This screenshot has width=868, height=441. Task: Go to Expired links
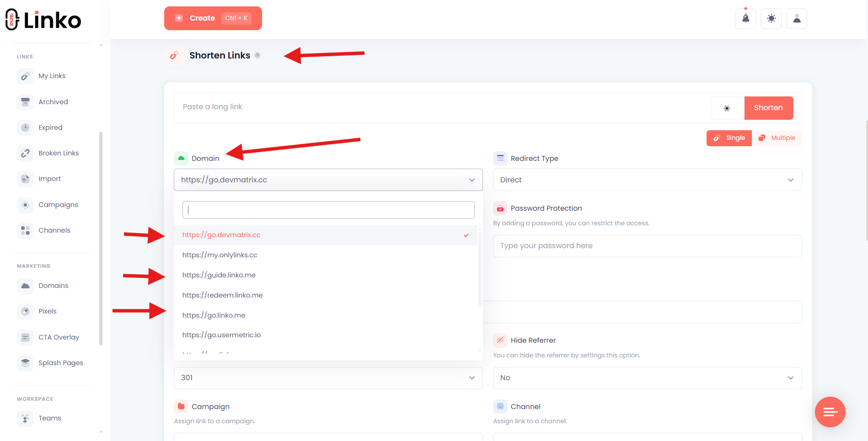pos(50,128)
